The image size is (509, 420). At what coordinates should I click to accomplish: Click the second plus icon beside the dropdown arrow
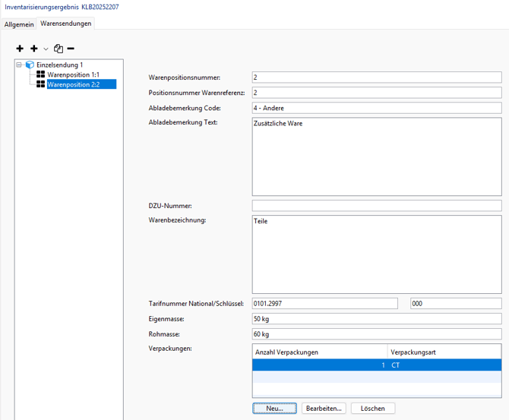(x=33, y=49)
